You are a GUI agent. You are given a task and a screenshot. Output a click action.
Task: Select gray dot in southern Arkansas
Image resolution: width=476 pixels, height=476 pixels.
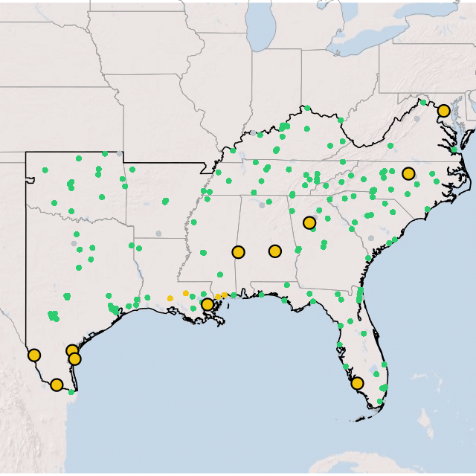click(158, 234)
